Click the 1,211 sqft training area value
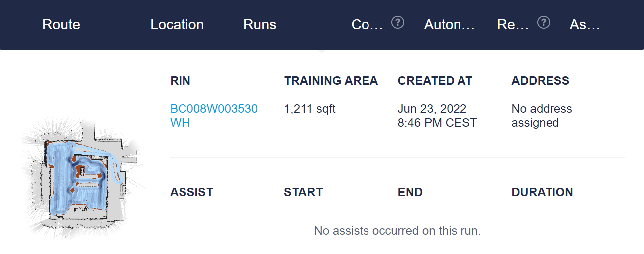 (310, 109)
